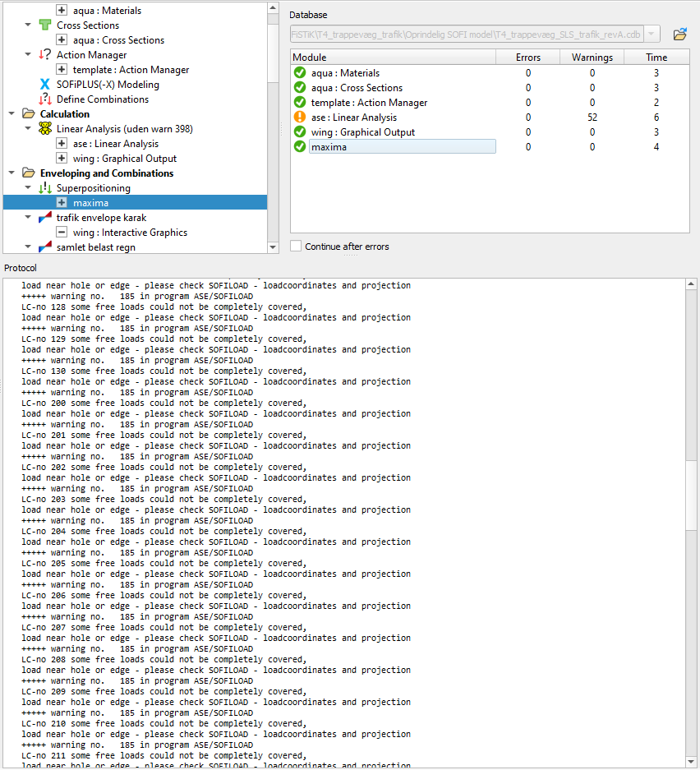700x770 pixels.
Task: Click the Protocol scrollbar down arrow
Action: [691, 762]
